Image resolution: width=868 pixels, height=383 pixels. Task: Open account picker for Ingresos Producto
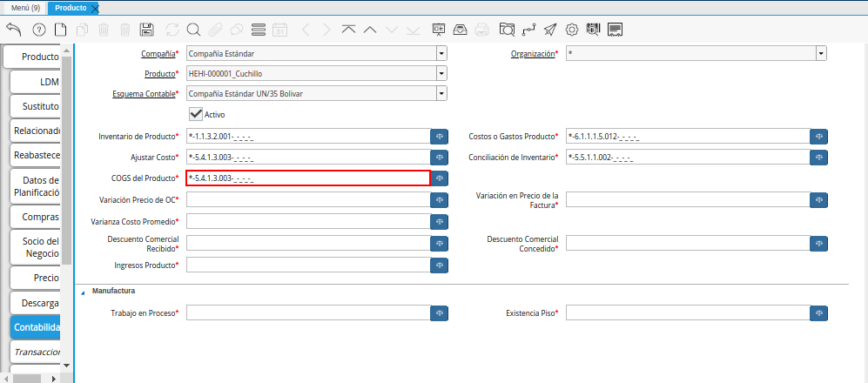point(440,265)
